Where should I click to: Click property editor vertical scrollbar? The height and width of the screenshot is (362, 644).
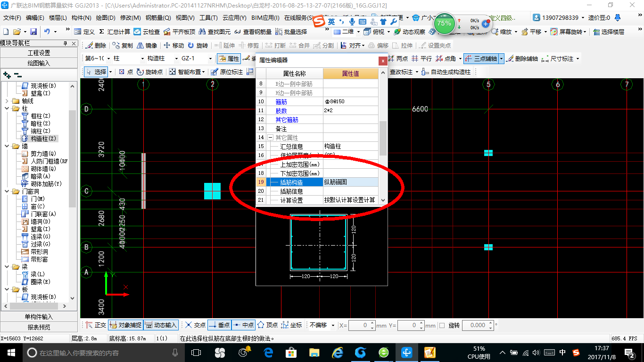click(x=383, y=138)
